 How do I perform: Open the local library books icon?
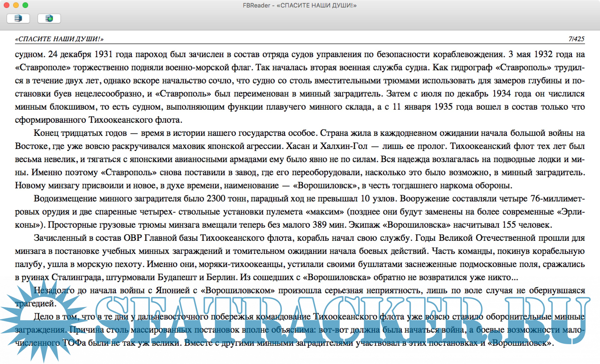pyautogui.click(x=18, y=19)
